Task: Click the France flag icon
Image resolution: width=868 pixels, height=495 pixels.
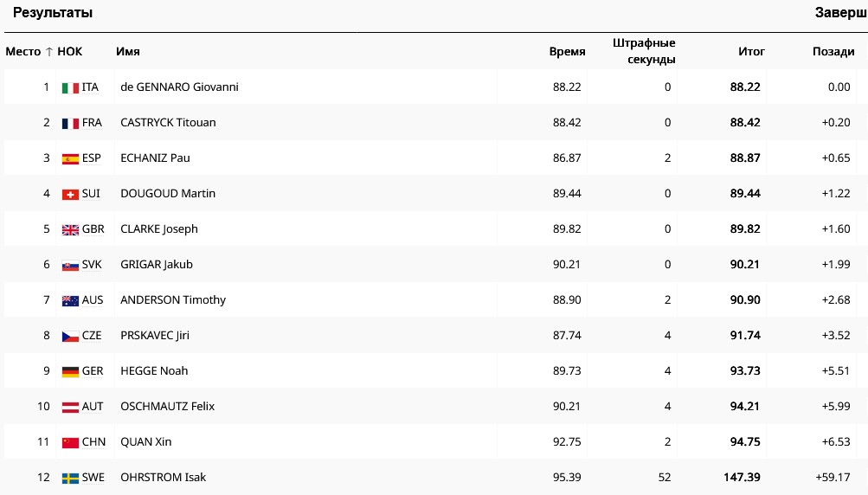Action: (70, 123)
